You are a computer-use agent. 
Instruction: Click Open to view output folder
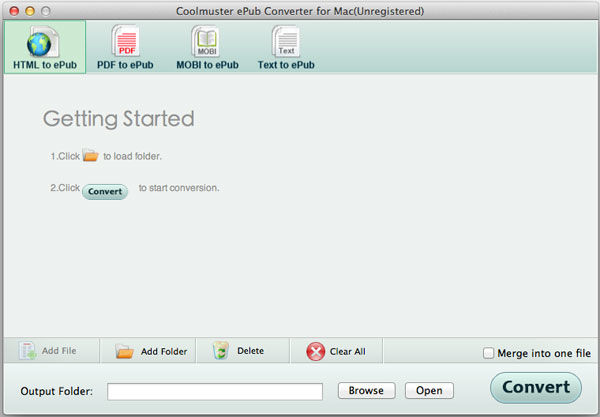(429, 391)
